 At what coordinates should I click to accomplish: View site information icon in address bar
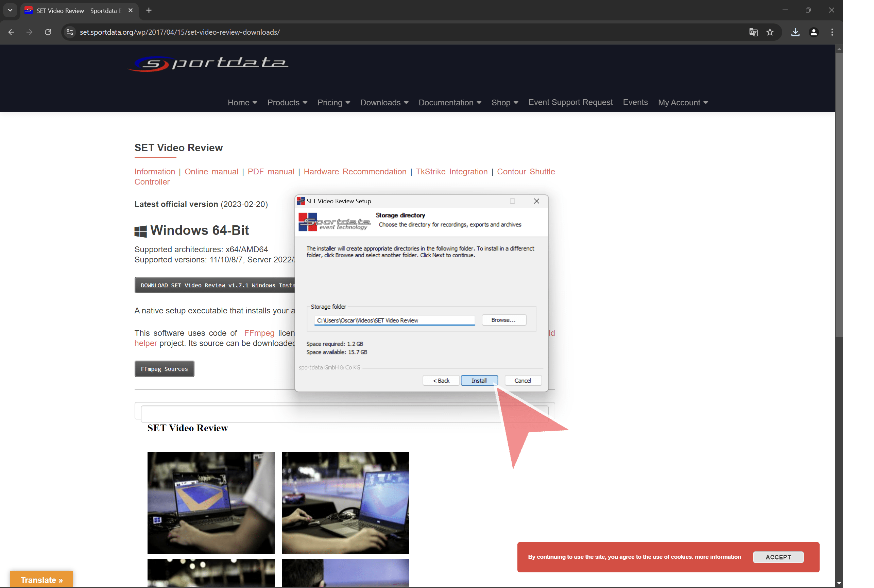click(x=70, y=32)
